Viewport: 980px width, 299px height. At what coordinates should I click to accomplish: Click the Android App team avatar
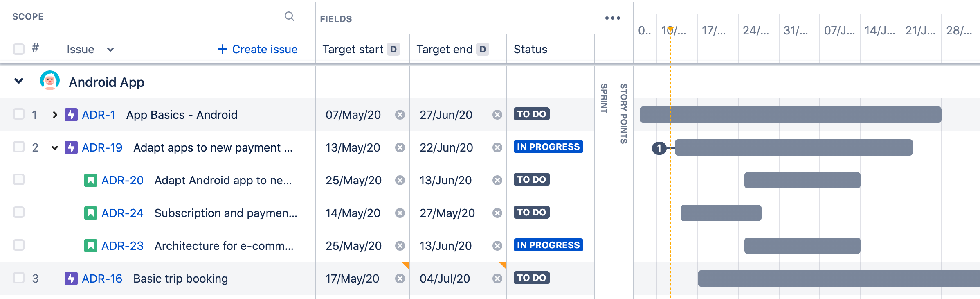pos(50,80)
